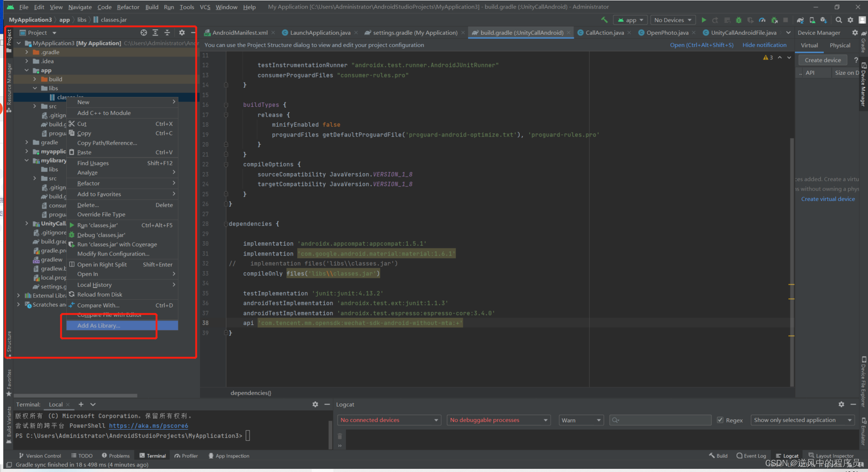Viewport: 868px width, 472px height.
Task: Open the app run configuration dropdown
Action: [x=631, y=20]
